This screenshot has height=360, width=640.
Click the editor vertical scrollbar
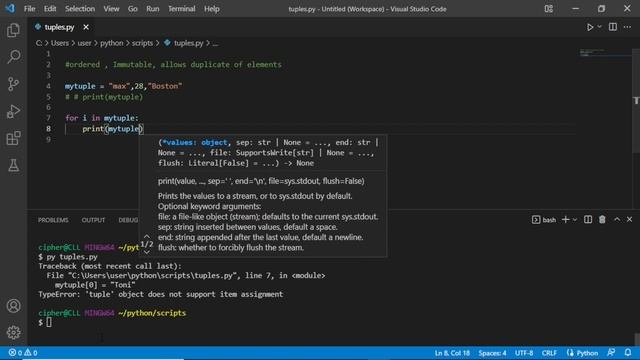pos(636,101)
